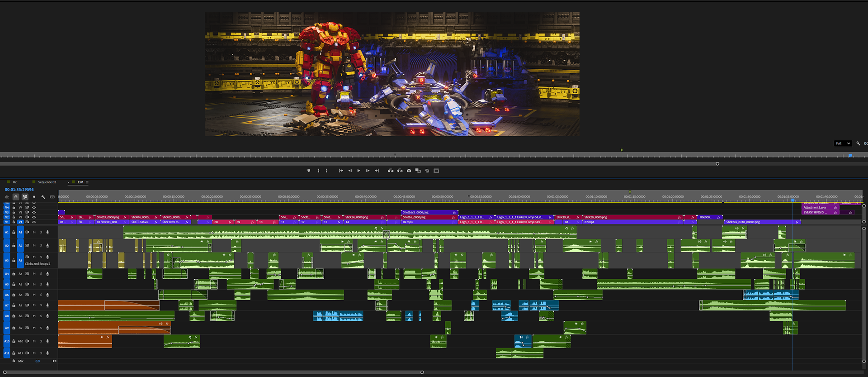Toggle V1 track lock
Viewport: 868px width, 377px height.
[14, 222]
